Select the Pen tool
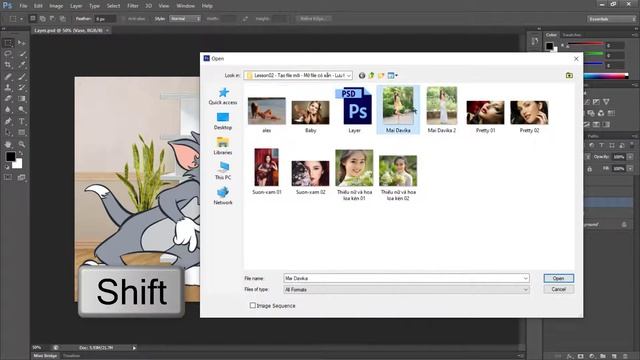 [8, 121]
